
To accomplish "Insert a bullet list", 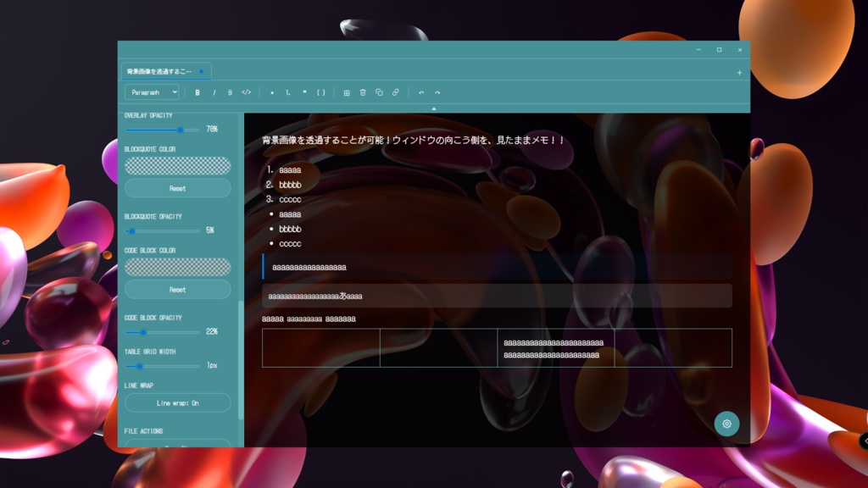I will pos(272,92).
